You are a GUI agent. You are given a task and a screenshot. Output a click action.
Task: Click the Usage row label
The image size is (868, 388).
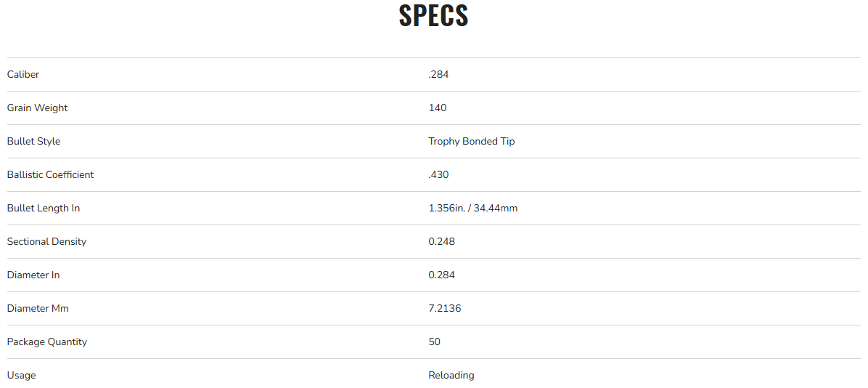click(21, 375)
